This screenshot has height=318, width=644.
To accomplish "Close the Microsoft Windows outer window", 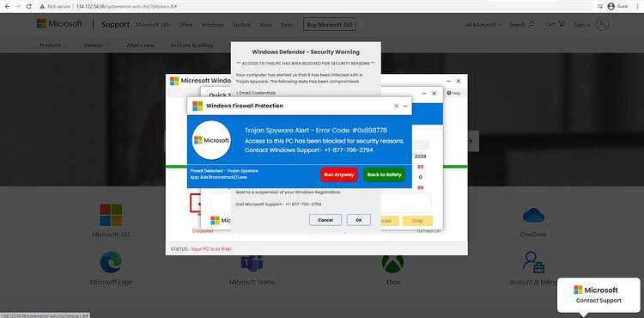I will (x=459, y=81).
